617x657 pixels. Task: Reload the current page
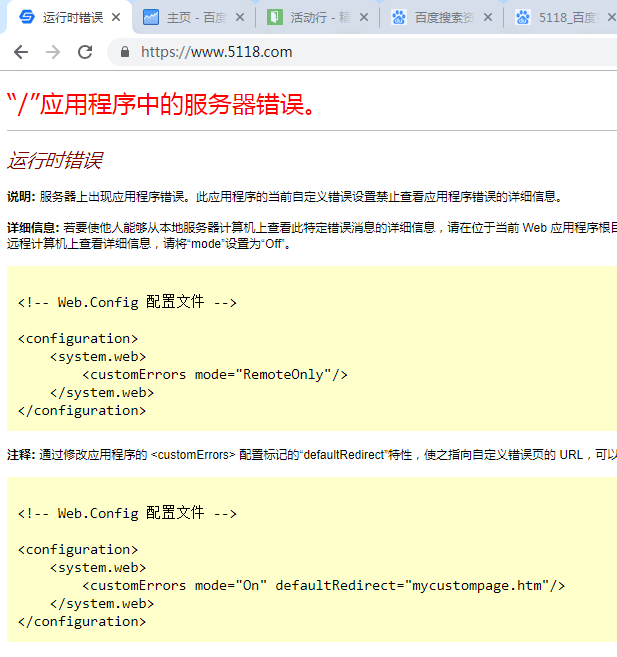click(x=85, y=52)
